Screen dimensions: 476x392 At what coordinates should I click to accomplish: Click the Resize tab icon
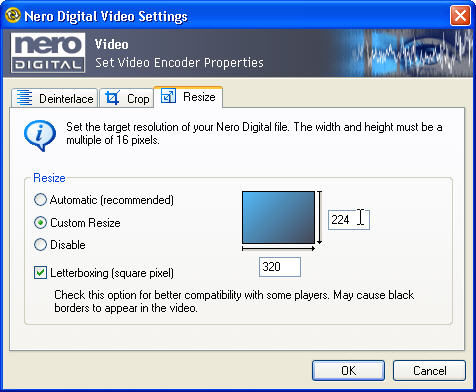168,96
